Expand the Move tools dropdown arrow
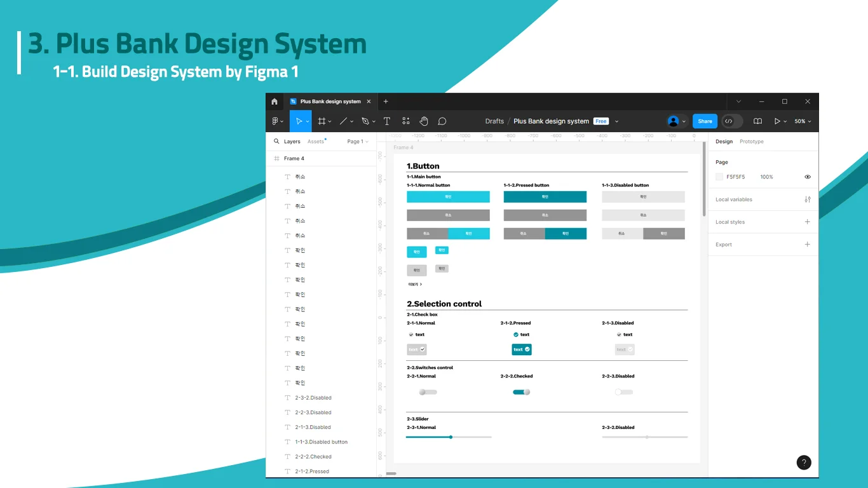 pos(308,122)
